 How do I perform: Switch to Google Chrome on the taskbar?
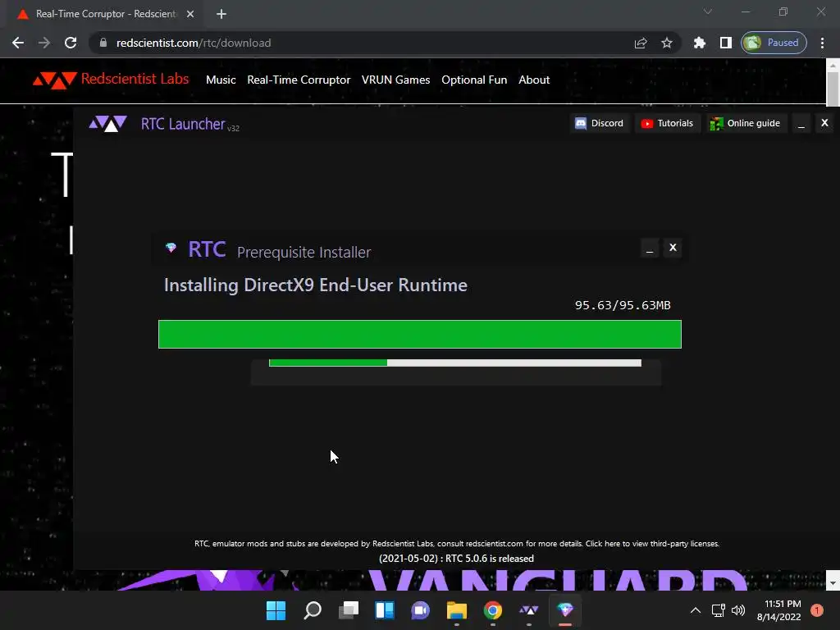pos(493,610)
